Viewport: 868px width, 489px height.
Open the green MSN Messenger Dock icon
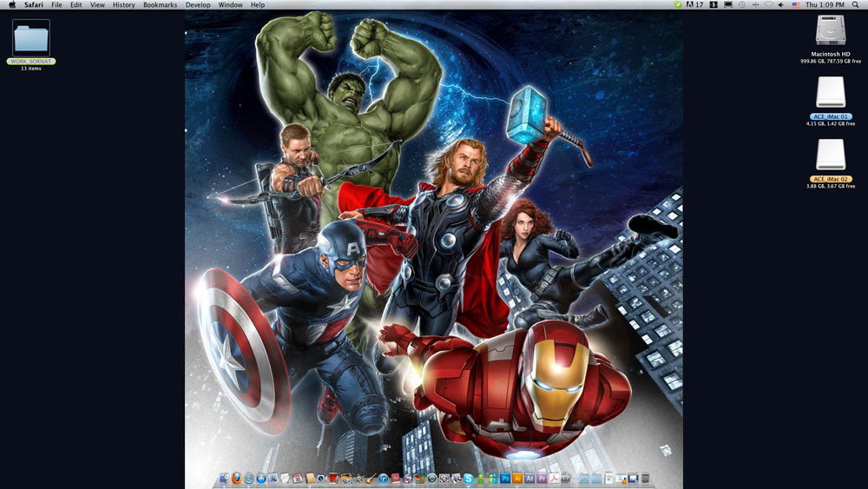(481, 478)
